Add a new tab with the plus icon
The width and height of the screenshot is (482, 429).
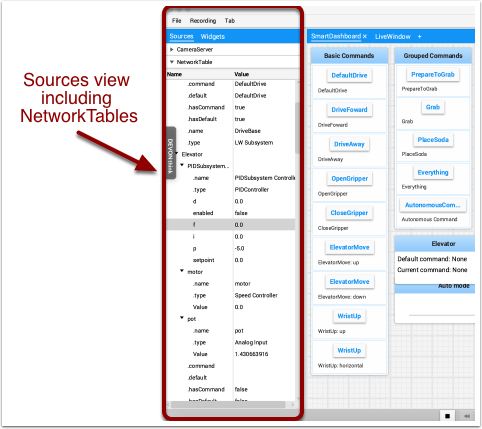click(419, 37)
